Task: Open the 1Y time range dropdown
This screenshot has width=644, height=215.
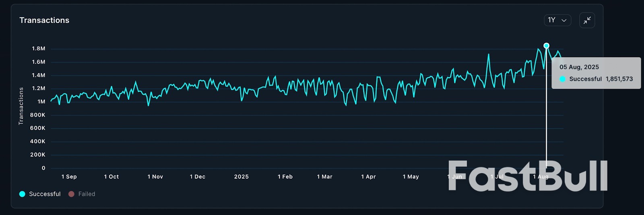Action: pos(557,20)
